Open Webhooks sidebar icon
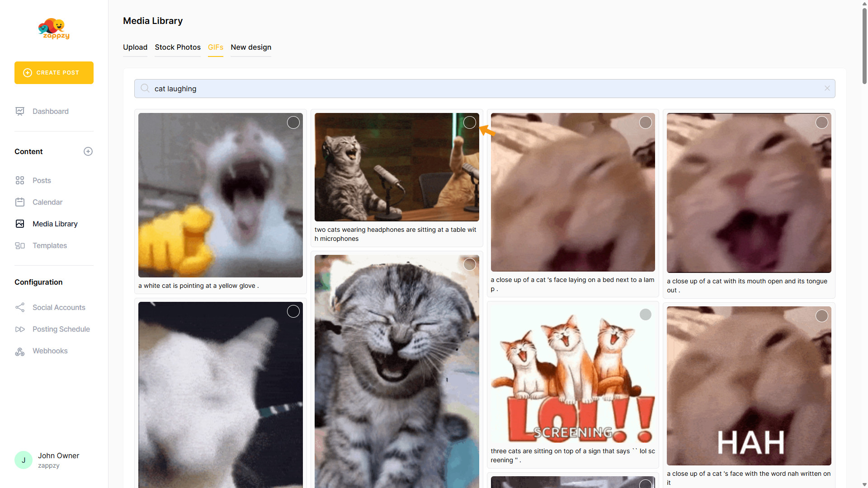The image size is (868, 488). (20, 351)
